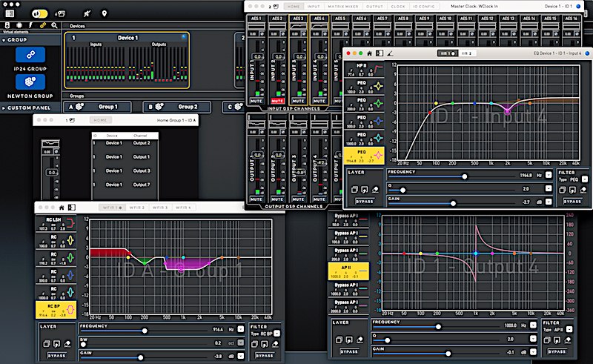Screen dimensions: 593x364
Task: Select the highlighted PEQ 1964.8 filter row
Action: coord(364,156)
